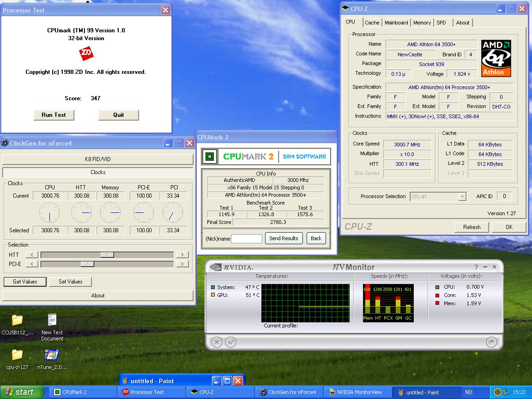Click the PCI-E slider thumb in ClockGen
Viewport: 532px width, 399px height.
pos(87,264)
